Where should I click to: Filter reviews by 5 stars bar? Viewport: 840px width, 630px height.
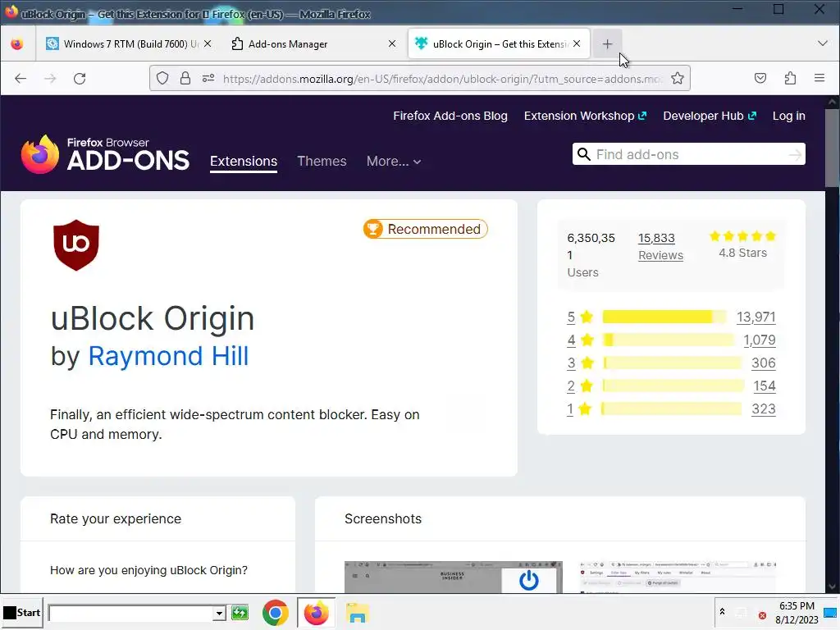tap(664, 317)
